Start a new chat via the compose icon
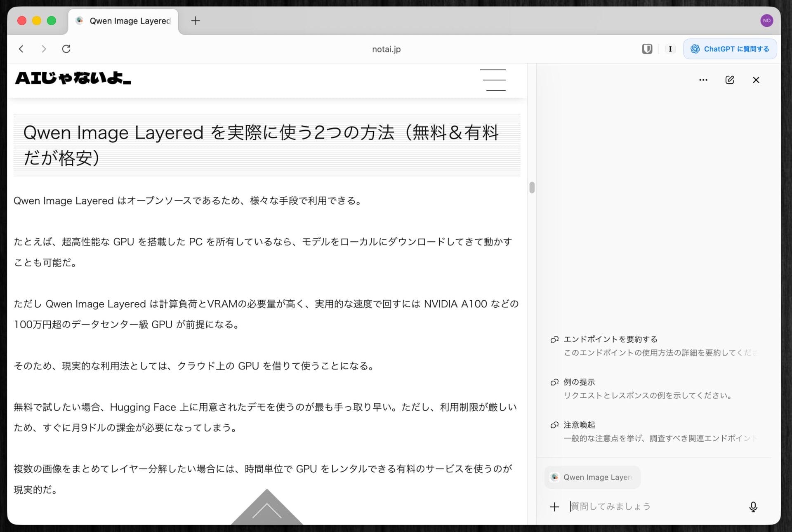792x532 pixels. pos(730,80)
